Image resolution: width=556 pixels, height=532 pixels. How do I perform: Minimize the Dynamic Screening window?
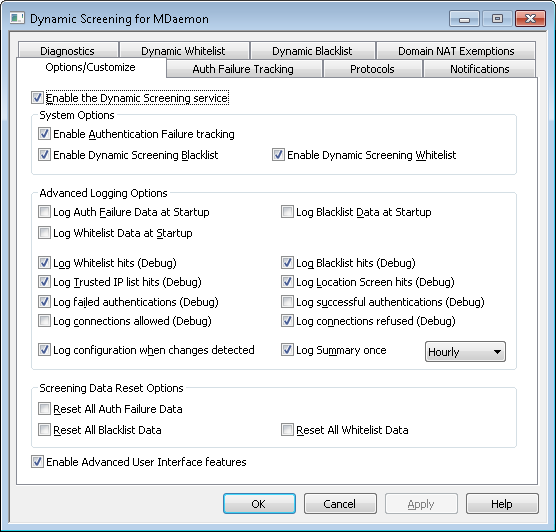(x=464, y=18)
